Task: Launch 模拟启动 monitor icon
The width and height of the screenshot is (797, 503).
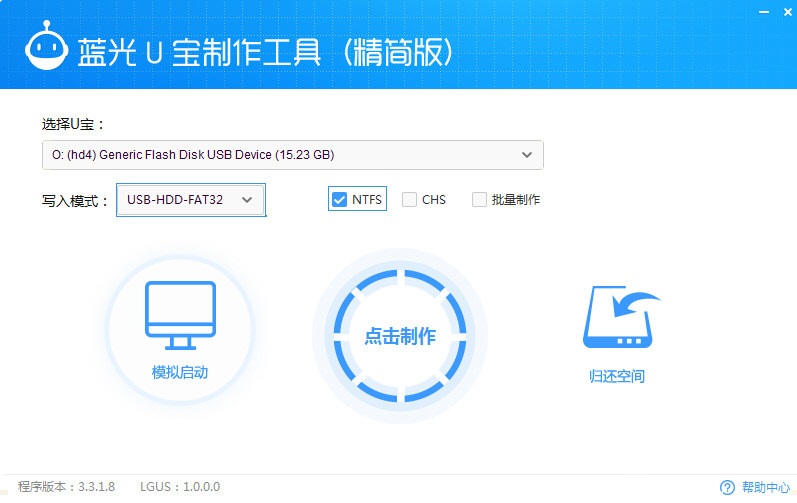Action: [180, 316]
